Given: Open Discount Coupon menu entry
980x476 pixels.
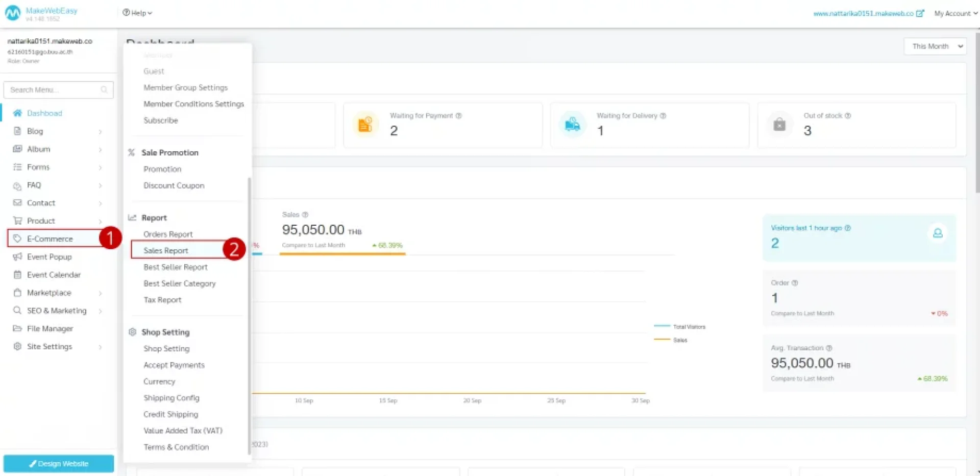Looking at the screenshot, I should click(174, 186).
